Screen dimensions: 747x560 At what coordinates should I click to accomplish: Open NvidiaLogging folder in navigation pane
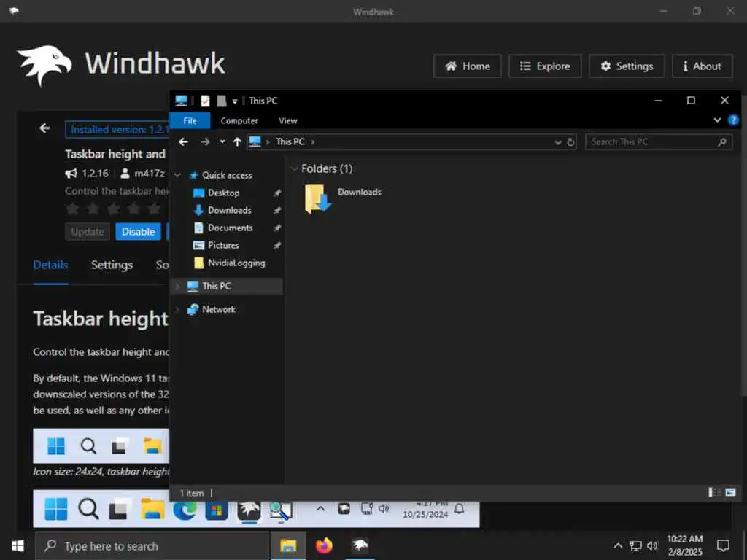tap(236, 262)
